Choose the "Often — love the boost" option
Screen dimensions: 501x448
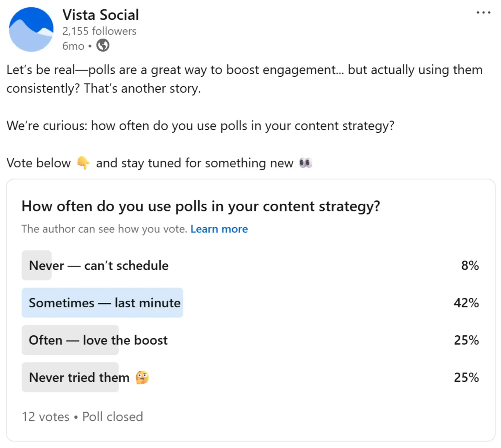click(98, 340)
